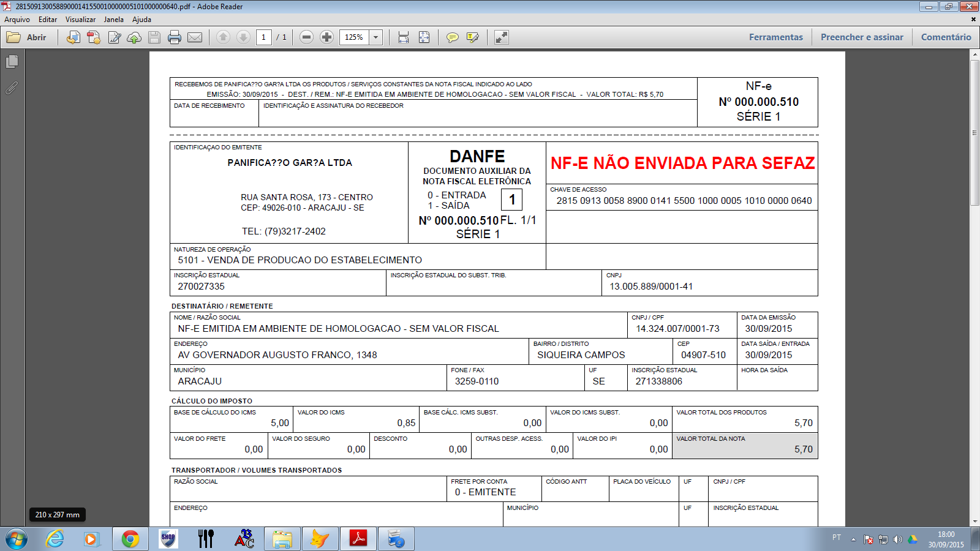
Task: Click the 5101 - VENDA DE PRODUCAO text
Action: tap(300, 260)
